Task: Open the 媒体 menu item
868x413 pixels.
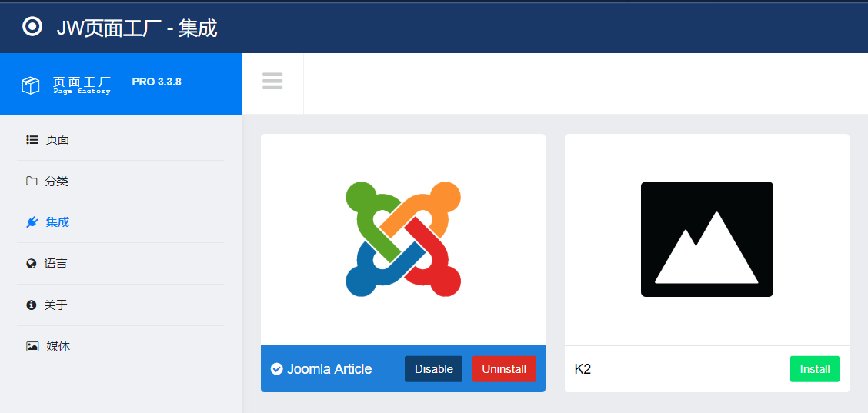Action: [121, 347]
